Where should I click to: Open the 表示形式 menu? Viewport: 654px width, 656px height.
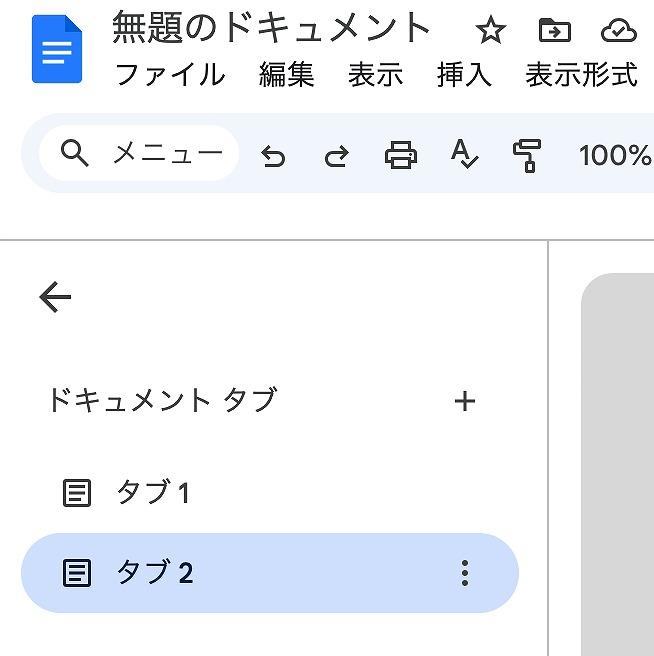(x=582, y=75)
